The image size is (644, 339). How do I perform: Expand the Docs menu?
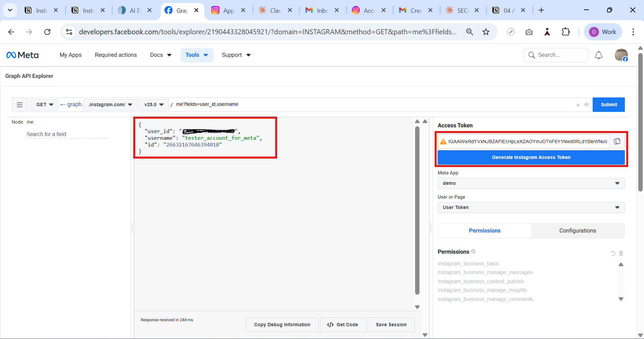click(x=161, y=55)
